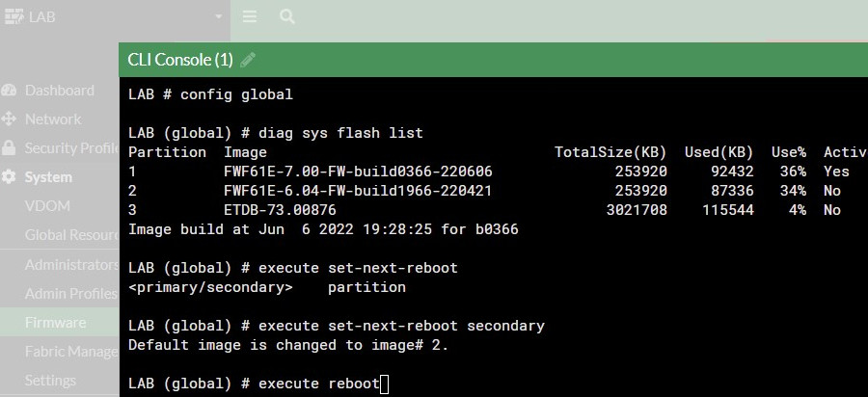This screenshot has height=397, width=868.
Task: Open the search magnifier icon
Action: (x=286, y=16)
